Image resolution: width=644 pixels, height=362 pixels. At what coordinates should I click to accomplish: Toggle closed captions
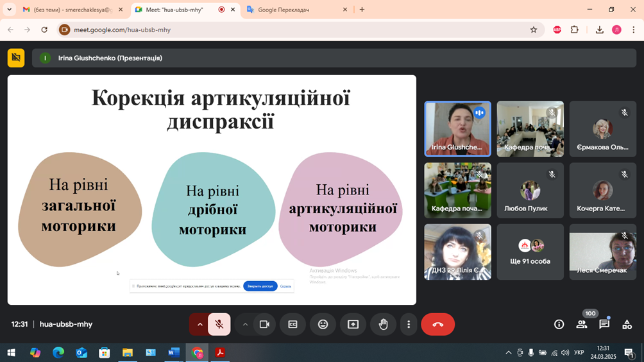292,325
